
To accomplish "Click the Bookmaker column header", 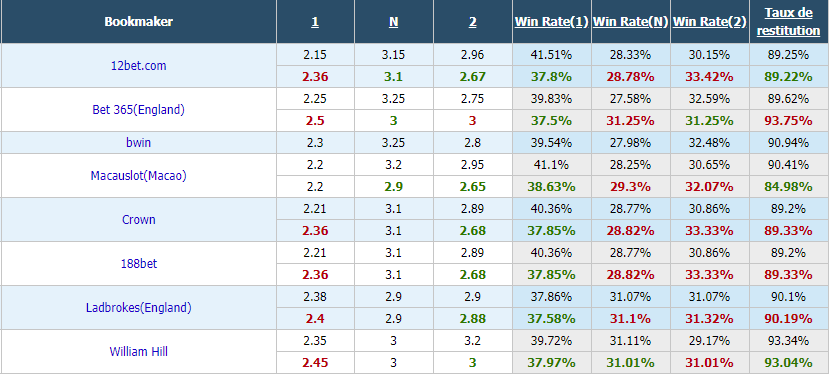I will point(139,22).
